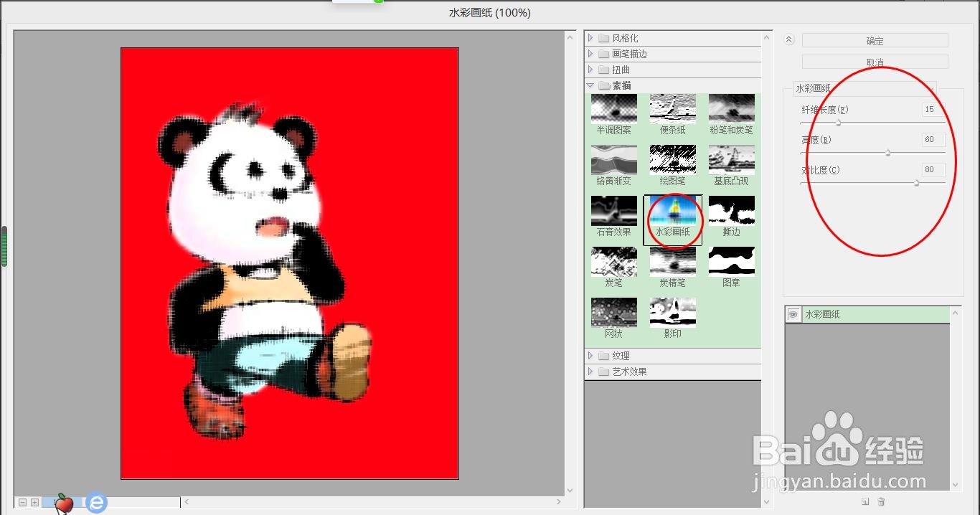The height and width of the screenshot is (515, 980).
Task: Apply the 铬黄渐变 filter
Action: tap(613, 160)
